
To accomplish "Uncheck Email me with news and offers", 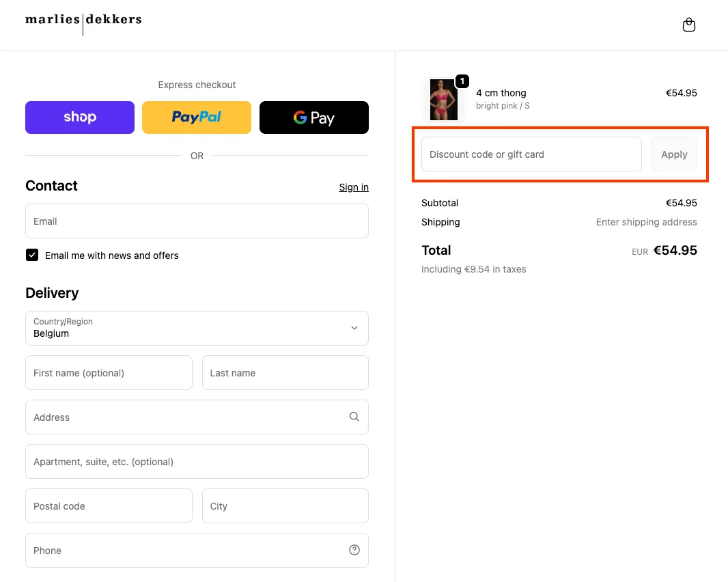I will click(x=32, y=255).
